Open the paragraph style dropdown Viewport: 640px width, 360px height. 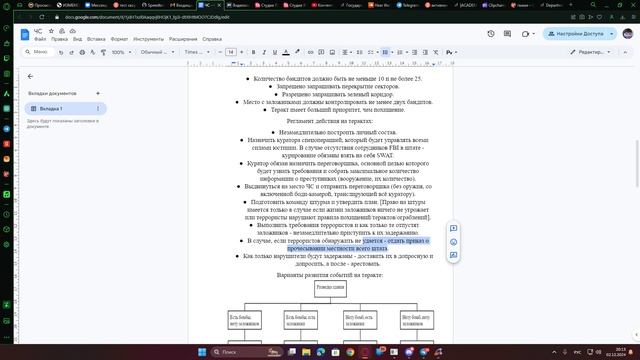tap(157, 52)
